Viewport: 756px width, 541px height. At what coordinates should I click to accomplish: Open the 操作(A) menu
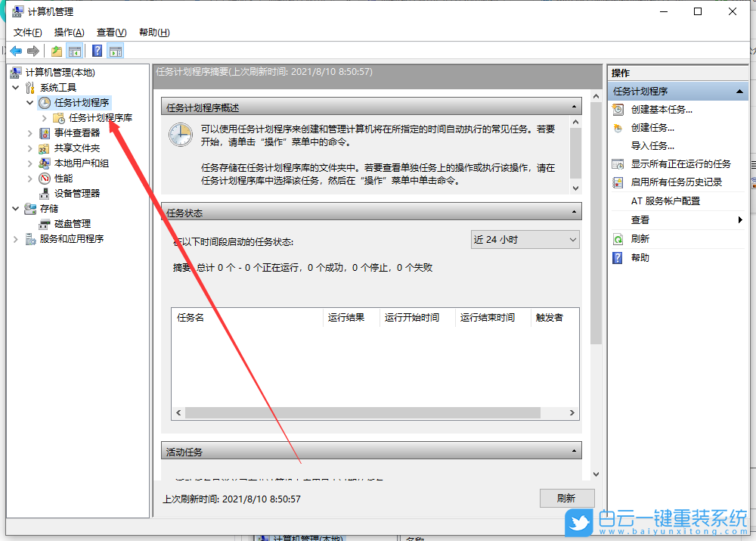(69, 32)
